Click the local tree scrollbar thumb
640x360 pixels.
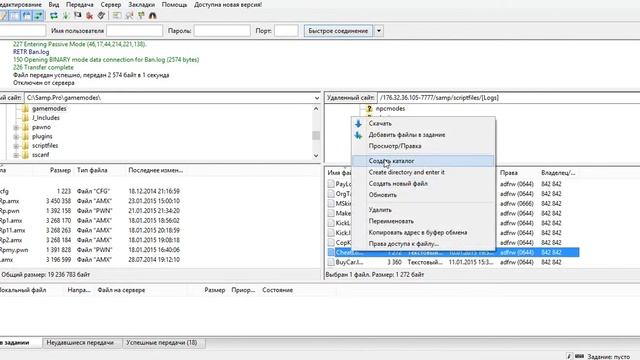point(316,136)
